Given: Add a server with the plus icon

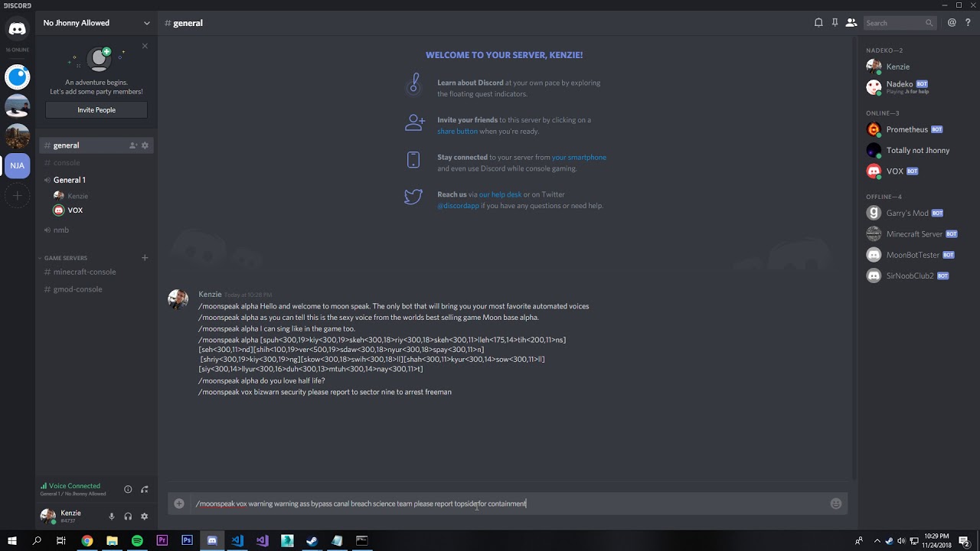Looking at the screenshot, I should (17, 197).
